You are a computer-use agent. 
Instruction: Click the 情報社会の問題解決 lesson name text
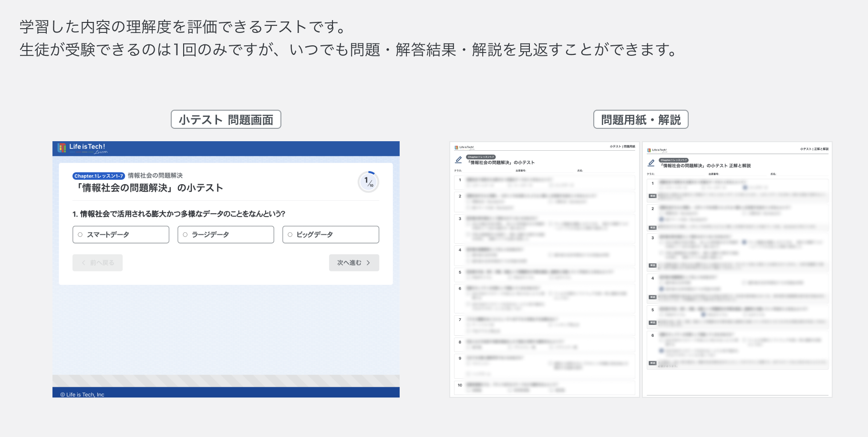point(155,176)
